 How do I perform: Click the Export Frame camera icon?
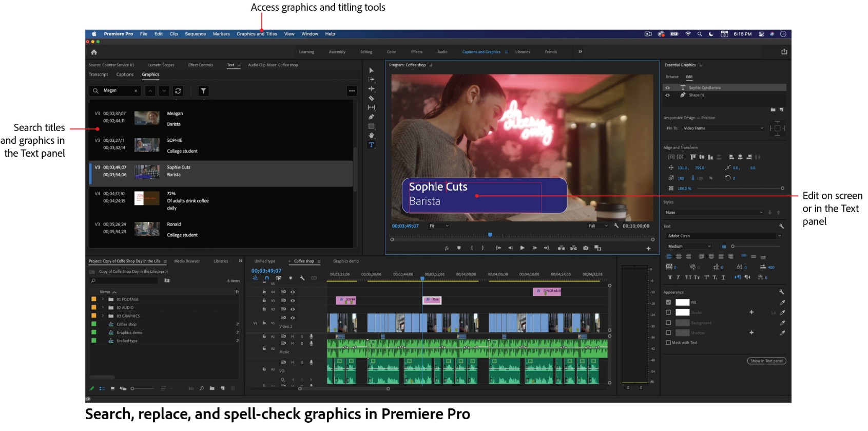[x=586, y=248]
